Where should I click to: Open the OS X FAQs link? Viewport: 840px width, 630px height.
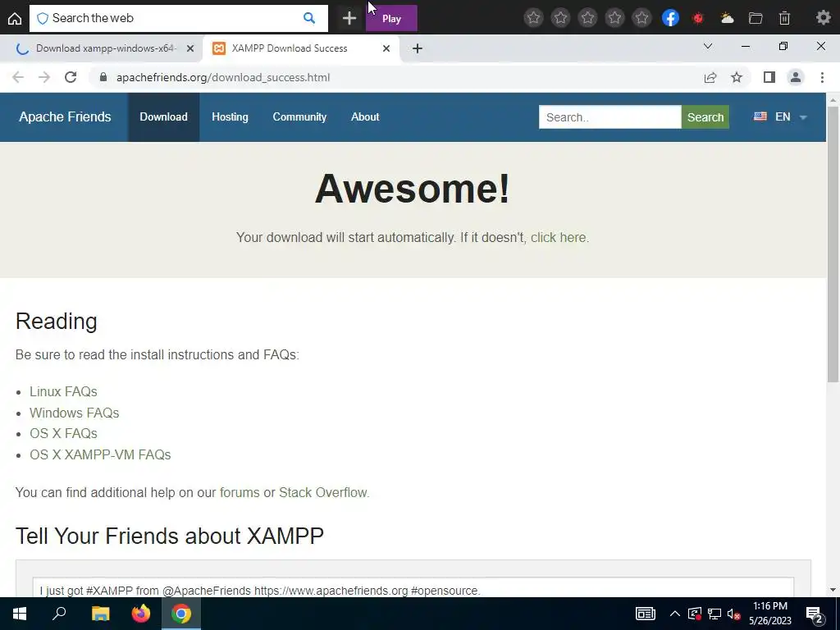point(63,433)
